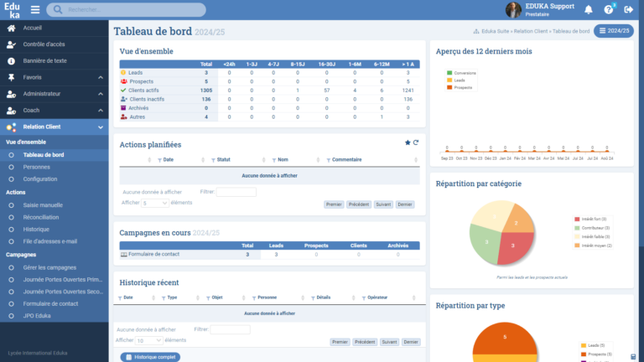The height and width of the screenshot is (362, 644).
Task: Toggle Intérêt fort red legend swatch
Action: coord(577,220)
